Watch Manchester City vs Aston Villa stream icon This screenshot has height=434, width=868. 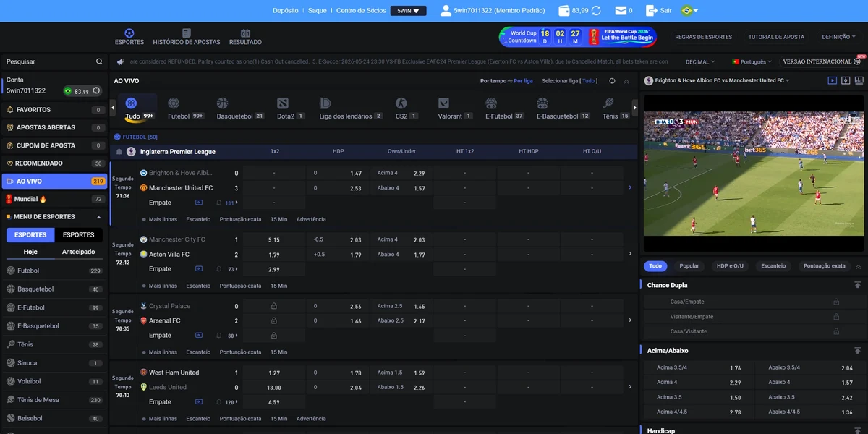(199, 268)
